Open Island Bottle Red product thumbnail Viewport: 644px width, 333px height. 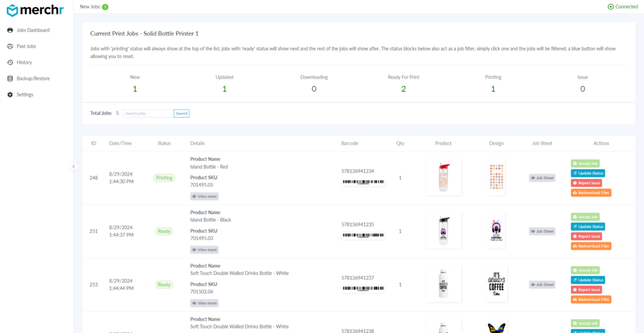[443, 177]
